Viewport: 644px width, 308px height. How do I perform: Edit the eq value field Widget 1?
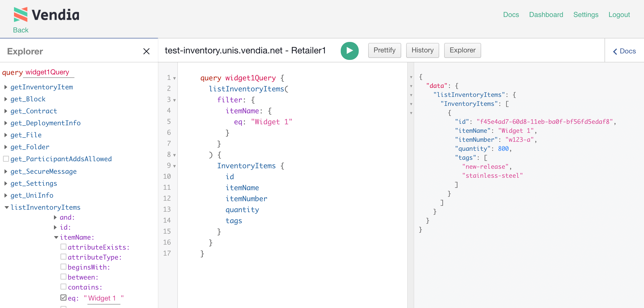(x=104, y=299)
